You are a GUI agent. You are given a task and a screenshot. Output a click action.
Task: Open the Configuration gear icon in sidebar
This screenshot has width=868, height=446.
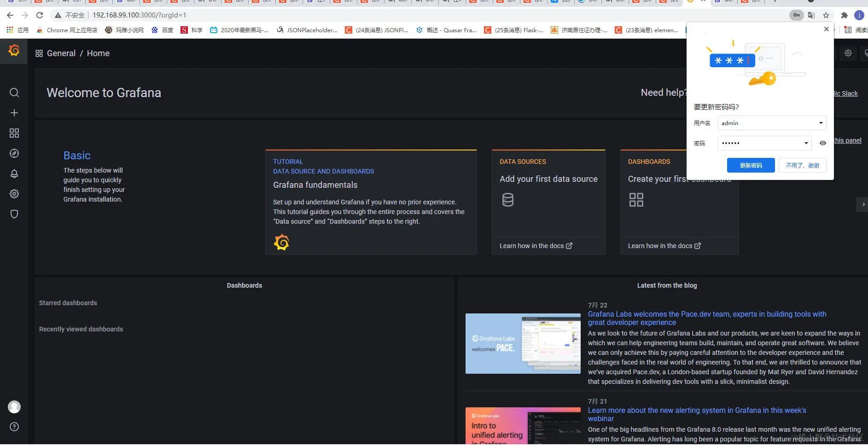click(x=14, y=194)
